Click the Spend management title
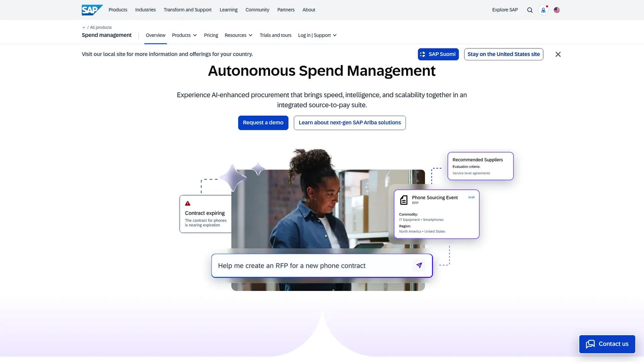The height and width of the screenshot is (362, 644). pyautogui.click(x=107, y=35)
